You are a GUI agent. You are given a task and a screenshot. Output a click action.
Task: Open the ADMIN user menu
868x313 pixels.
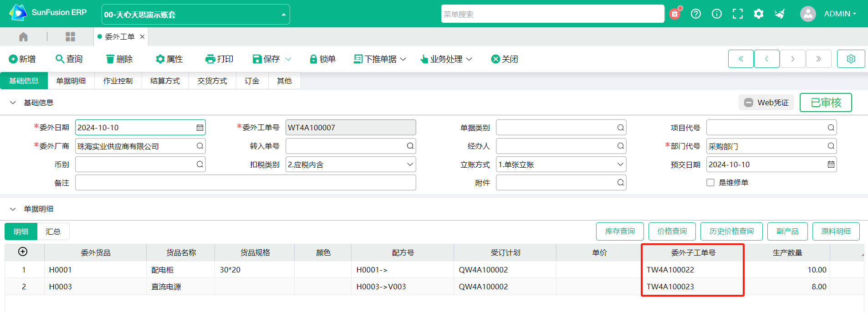pos(840,14)
